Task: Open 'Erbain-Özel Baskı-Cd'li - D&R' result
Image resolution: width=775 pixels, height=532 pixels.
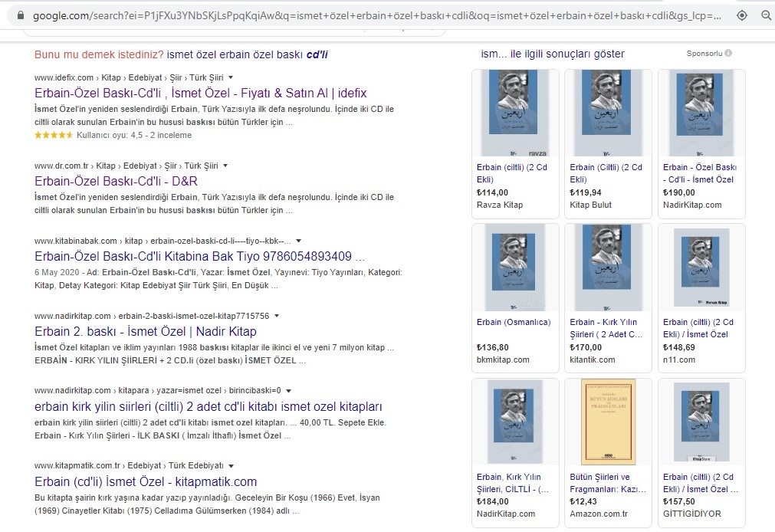Action: pyautogui.click(x=117, y=181)
